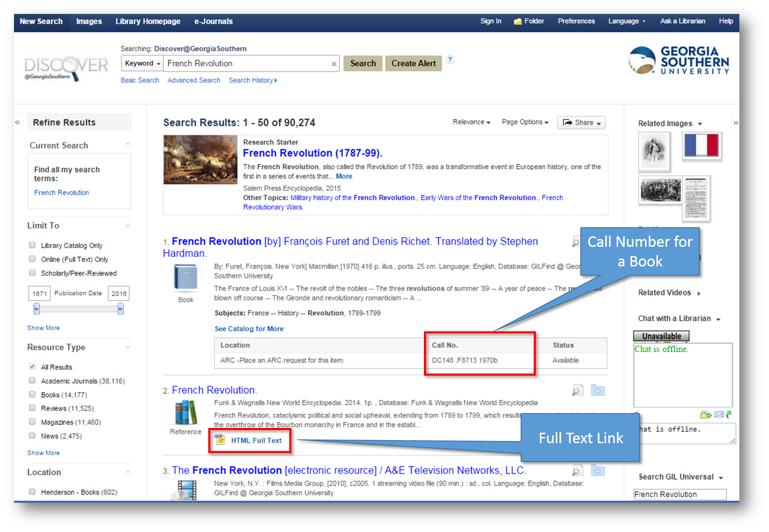Check Library Catalog Only
The height and width of the screenshot is (532, 769).
pos(32,245)
